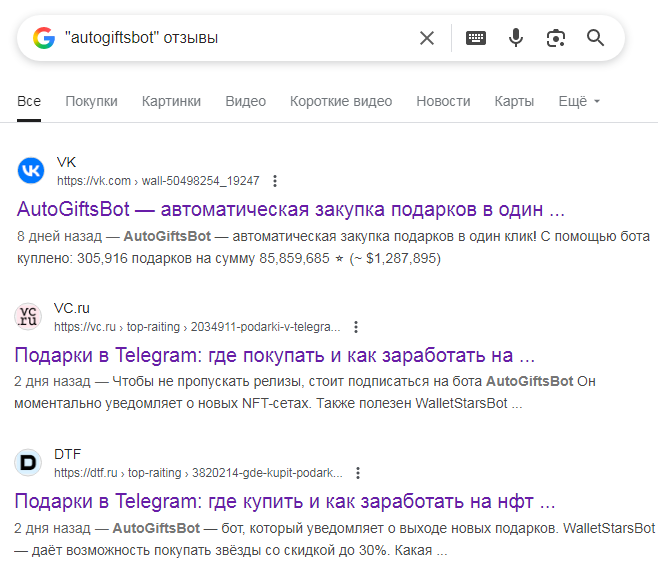Start voice search with microphone icon
Screen dimensions: 658x579
point(516,38)
